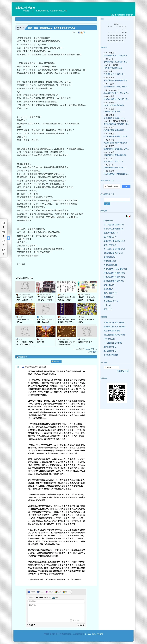Open recommended article 【心靈】大衛霍金斯能量圖表 thumbnail
The height and width of the screenshot is (644, 147).
click(87, 287)
